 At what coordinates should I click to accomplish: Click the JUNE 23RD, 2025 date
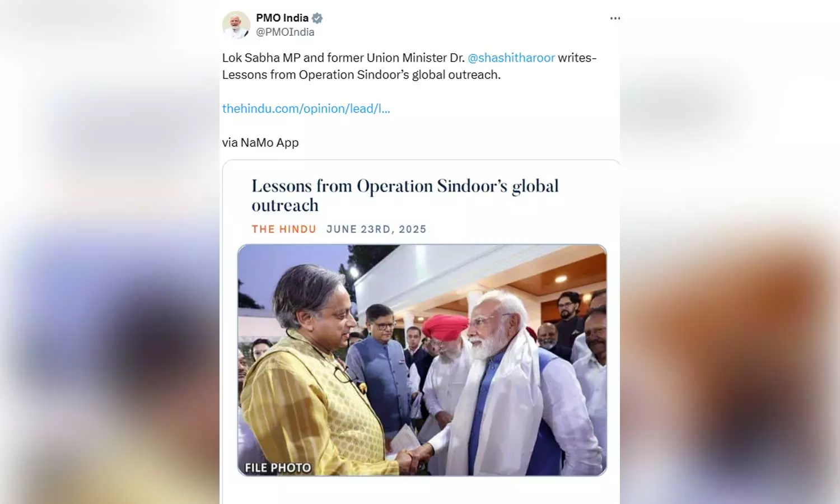[376, 229]
